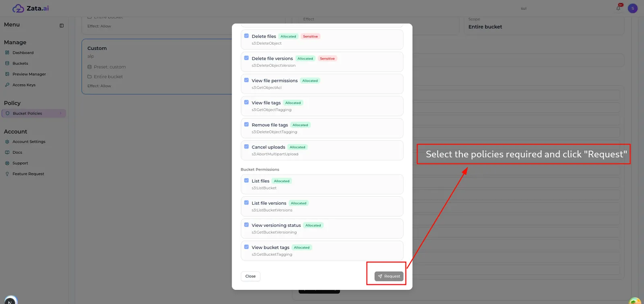The height and width of the screenshot is (304, 644).
Task: Click the Dashboard grid icon
Action: click(x=7, y=53)
